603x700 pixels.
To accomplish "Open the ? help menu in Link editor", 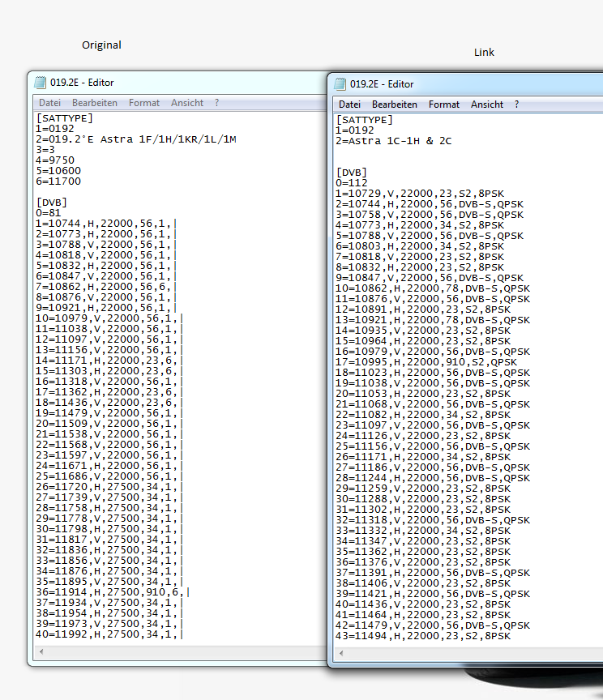I will (x=516, y=105).
